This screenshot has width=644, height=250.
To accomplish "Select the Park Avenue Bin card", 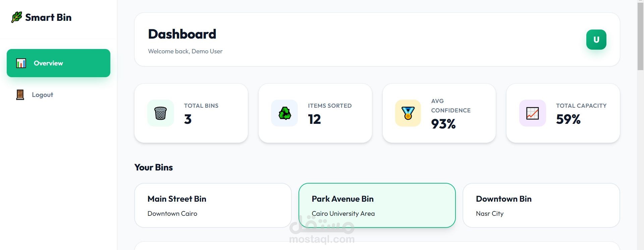I will [x=377, y=205].
